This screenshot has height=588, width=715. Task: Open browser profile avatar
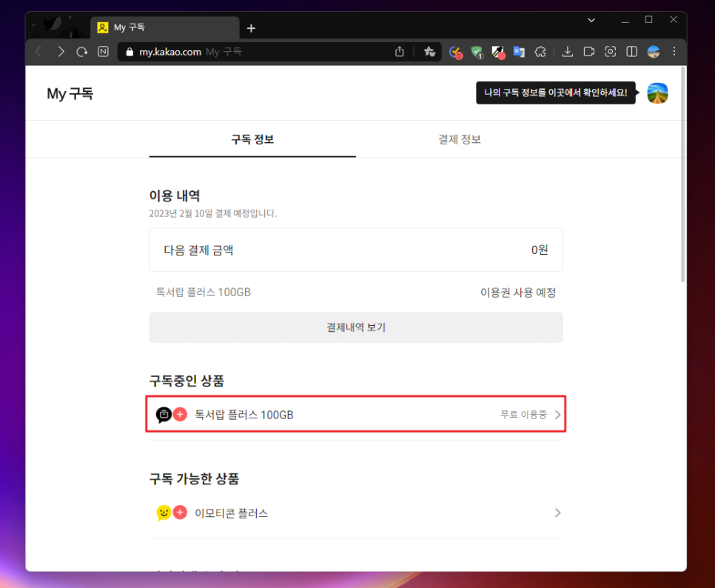pos(654,52)
